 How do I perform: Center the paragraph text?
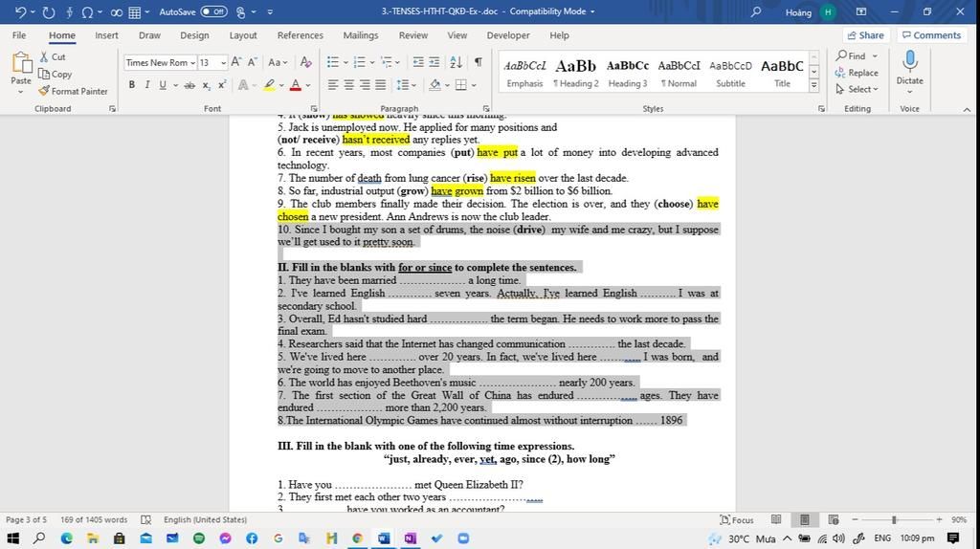click(x=348, y=85)
